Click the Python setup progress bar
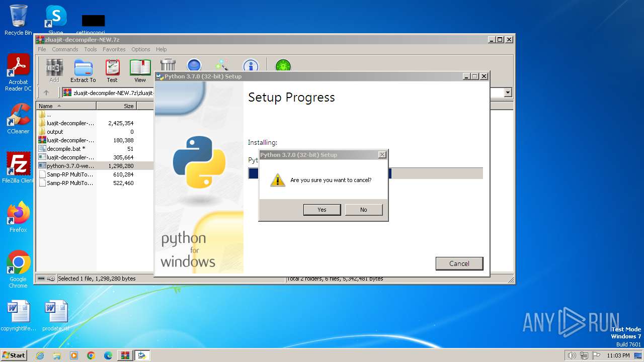Screen dimensions: 644x362 point(365,173)
